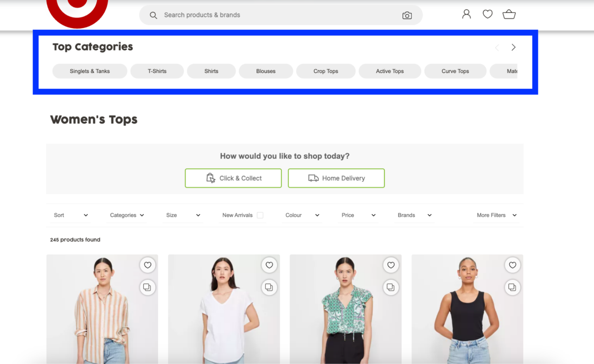Open the wishlist heart icon in header

pyautogui.click(x=487, y=14)
